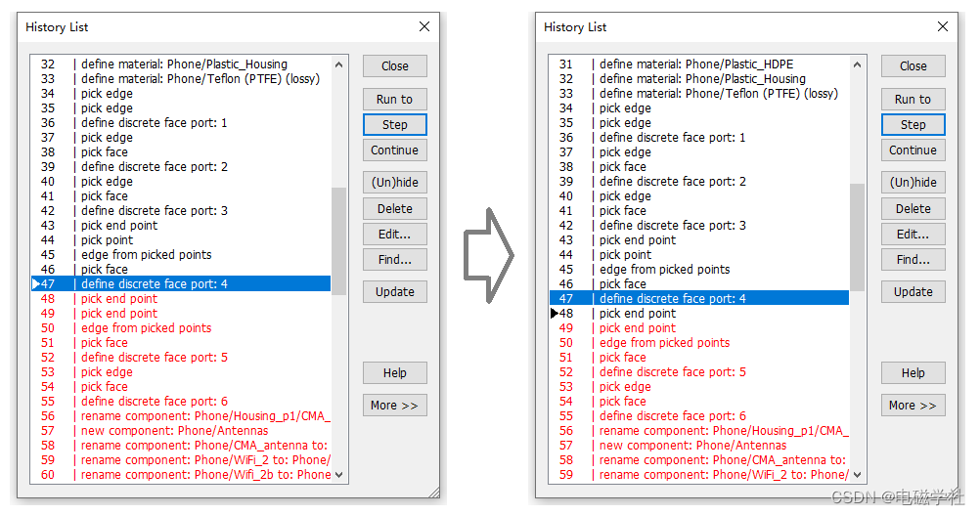Click Update button in left History List

pyautogui.click(x=394, y=291)
